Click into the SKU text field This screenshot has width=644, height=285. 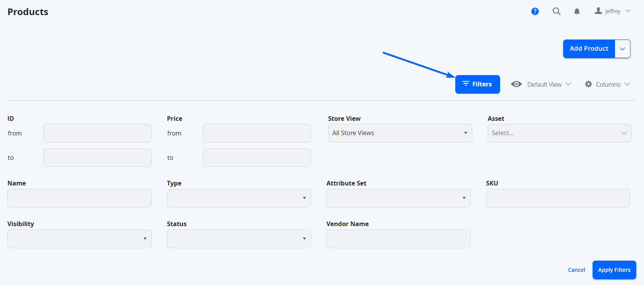[558, 198]
